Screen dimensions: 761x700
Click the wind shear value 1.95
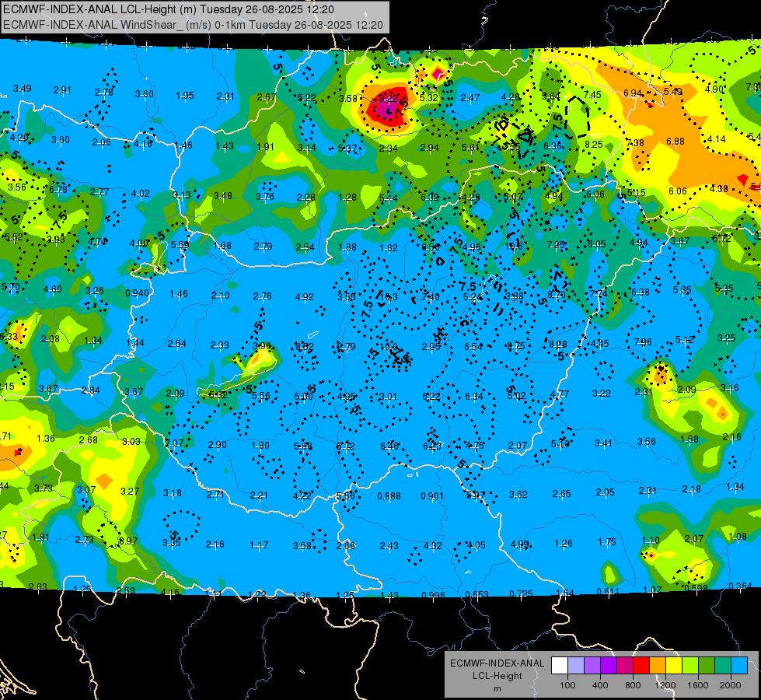(x=185, y=95)
